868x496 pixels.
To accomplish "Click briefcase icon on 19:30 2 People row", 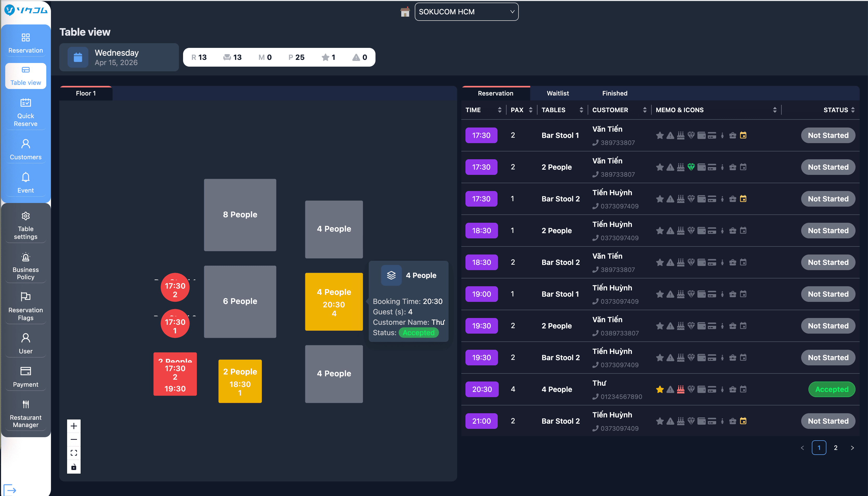I will (x=733, y=326).
